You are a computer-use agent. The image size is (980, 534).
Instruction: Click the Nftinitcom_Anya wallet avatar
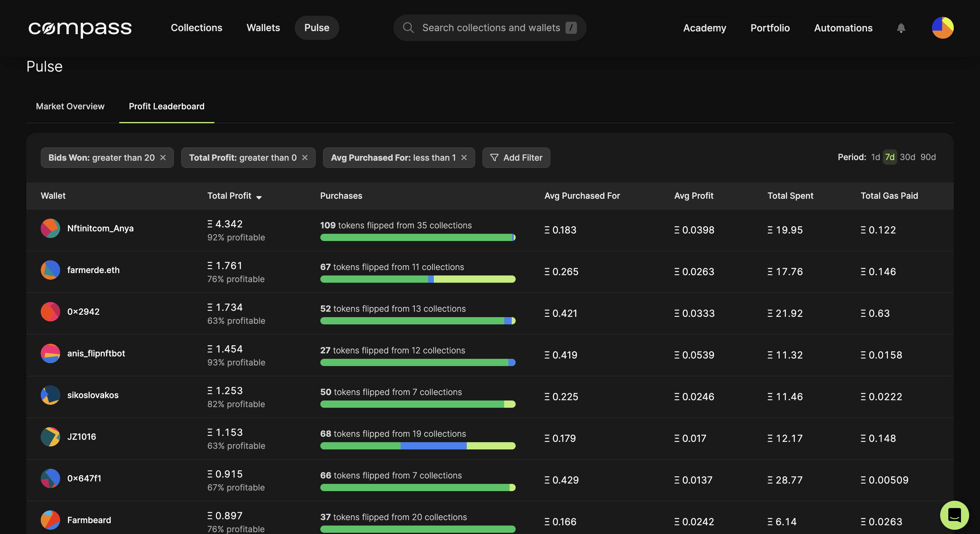(50, 228)
